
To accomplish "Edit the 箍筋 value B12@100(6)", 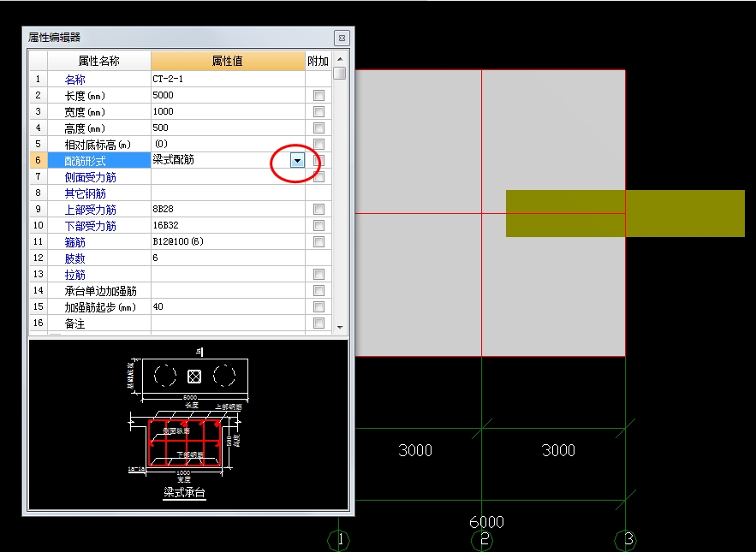I will (x=228, y=241).
